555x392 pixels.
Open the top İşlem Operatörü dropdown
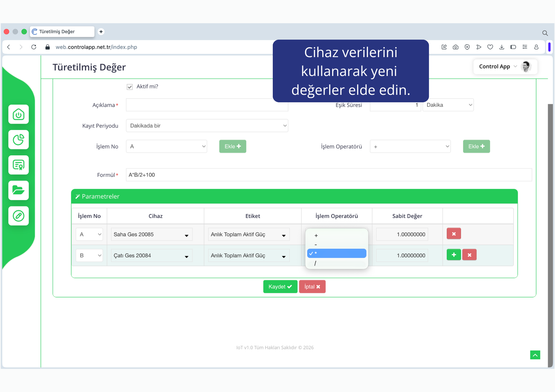[410, 146]
